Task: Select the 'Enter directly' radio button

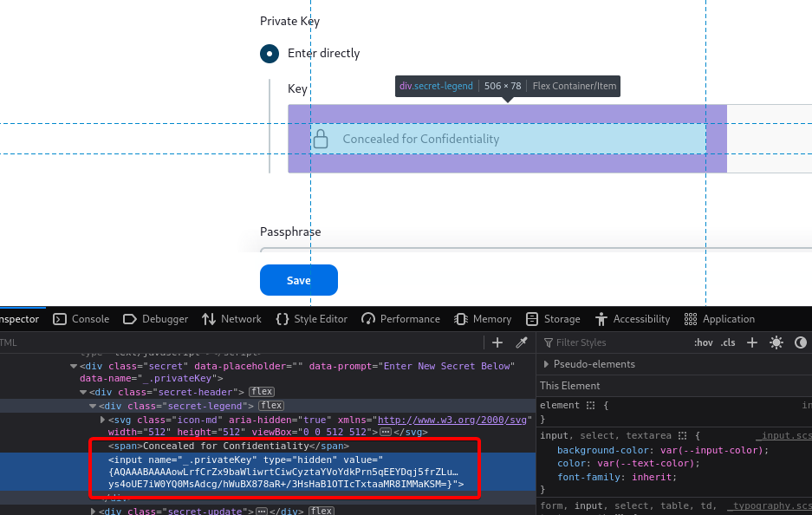Action: 270,54
